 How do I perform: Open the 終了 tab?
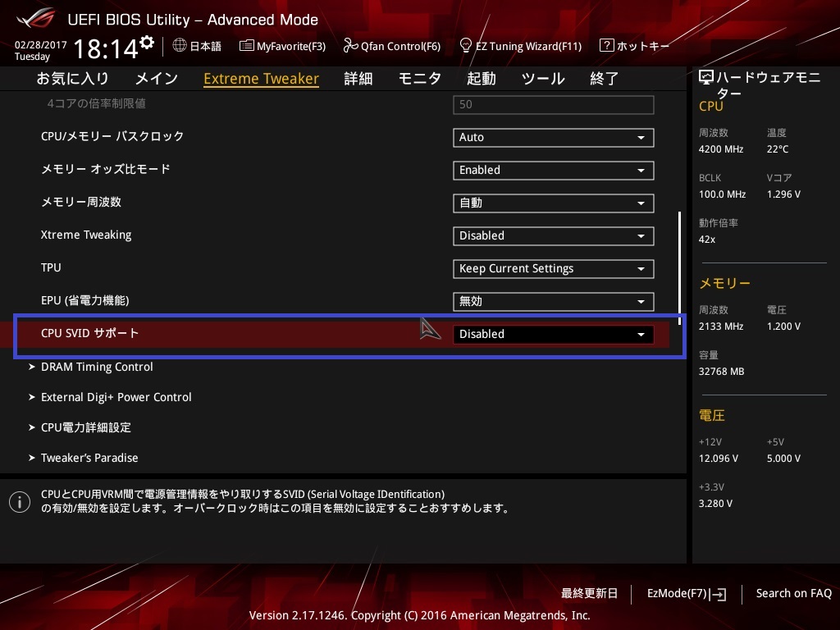(x=605, y=79)
